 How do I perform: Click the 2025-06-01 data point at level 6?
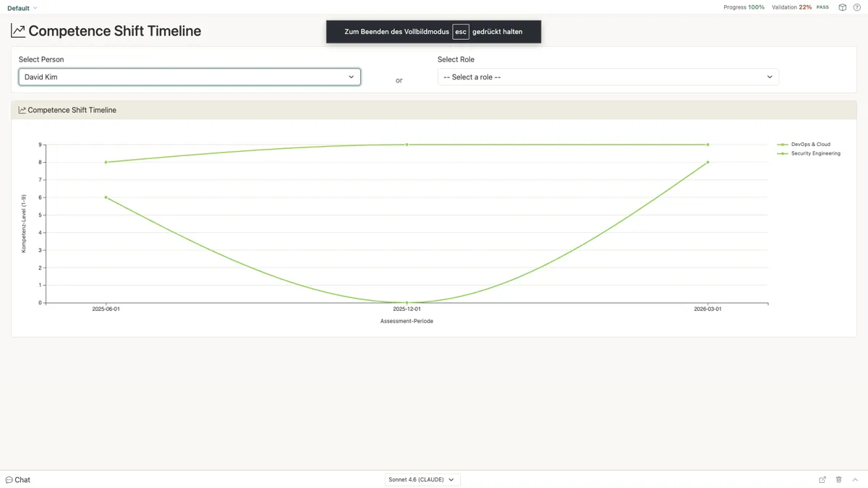click(x=106, y=197)
